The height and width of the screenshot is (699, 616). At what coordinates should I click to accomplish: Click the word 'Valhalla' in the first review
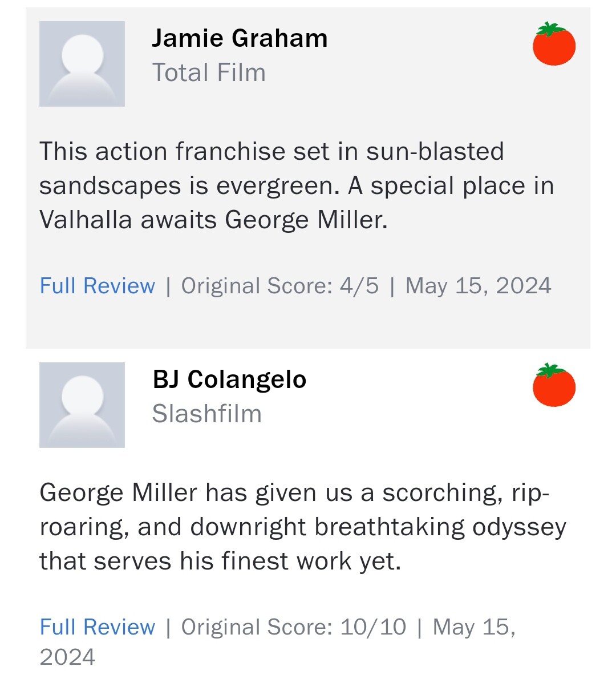[x=86, y=220]
